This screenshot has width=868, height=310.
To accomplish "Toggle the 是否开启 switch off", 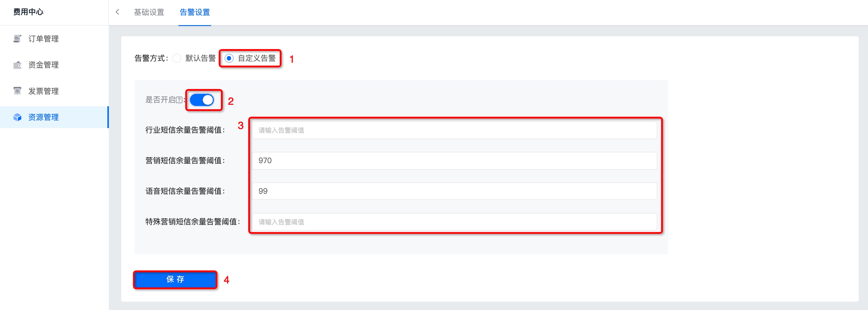I will (201, 100).
